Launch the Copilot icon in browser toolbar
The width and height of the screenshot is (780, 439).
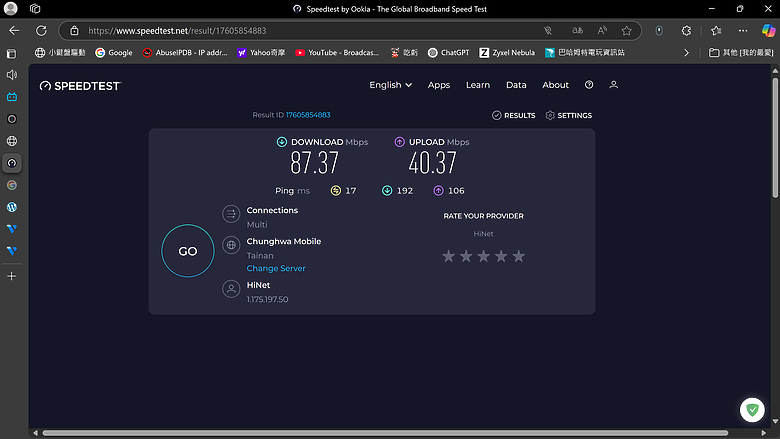(768, 31)
